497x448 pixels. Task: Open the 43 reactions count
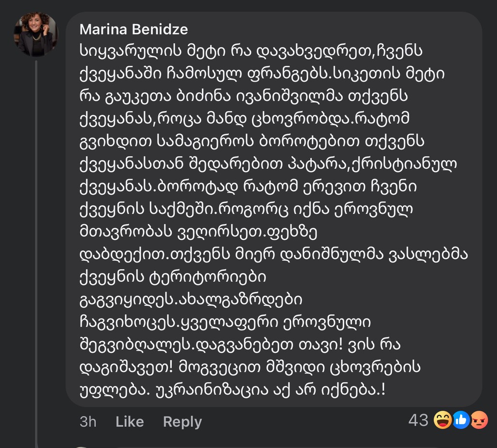[418, 420]
